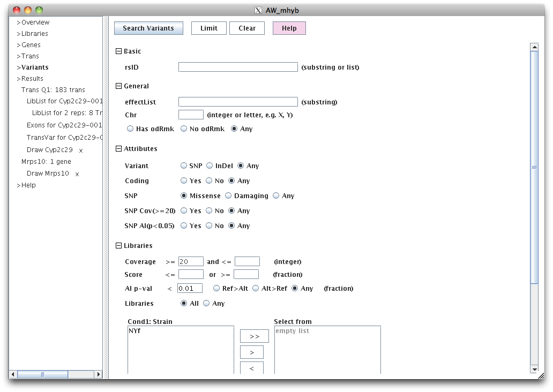
Task: Click the vertical scrollbar down arrow
Action: point(534,369)
